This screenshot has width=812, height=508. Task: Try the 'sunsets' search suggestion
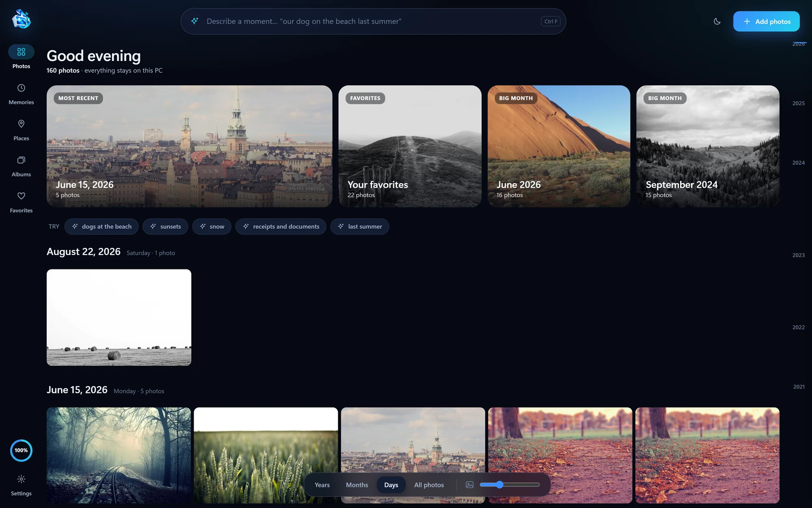tap(165, 226)
